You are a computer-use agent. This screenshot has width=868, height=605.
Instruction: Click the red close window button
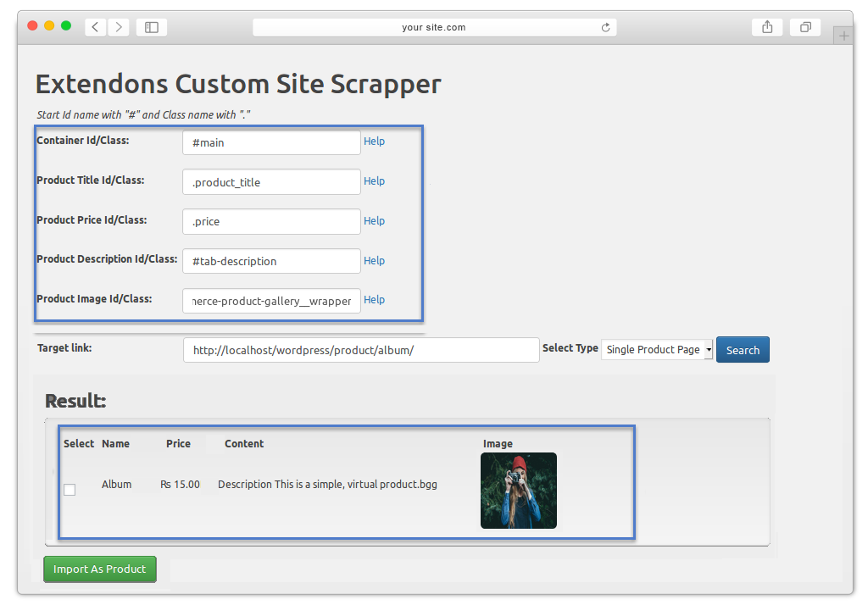(x=33, y=26)
